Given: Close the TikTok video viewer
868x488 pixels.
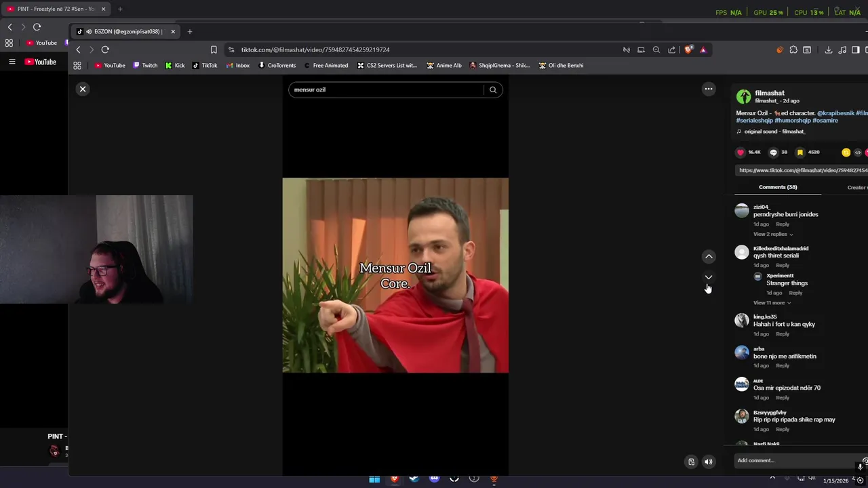Looking at the screenshot, I should pyautogui.click(x=83, y=89).
